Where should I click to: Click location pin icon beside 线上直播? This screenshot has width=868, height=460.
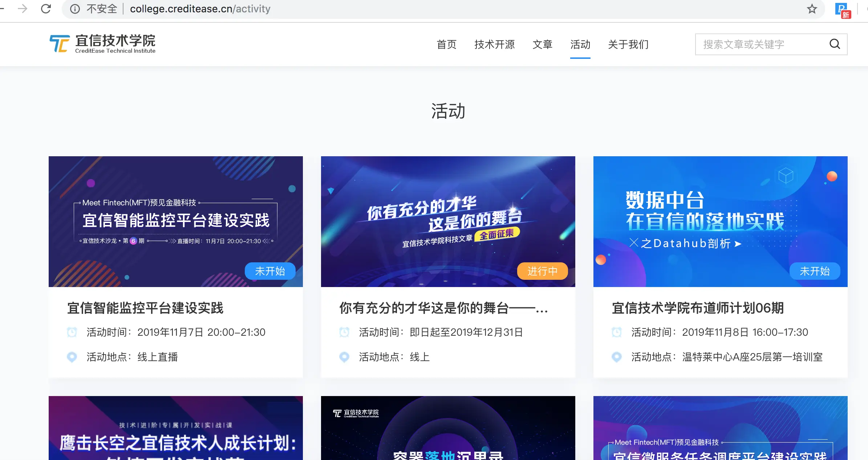(x=72, y=357)
